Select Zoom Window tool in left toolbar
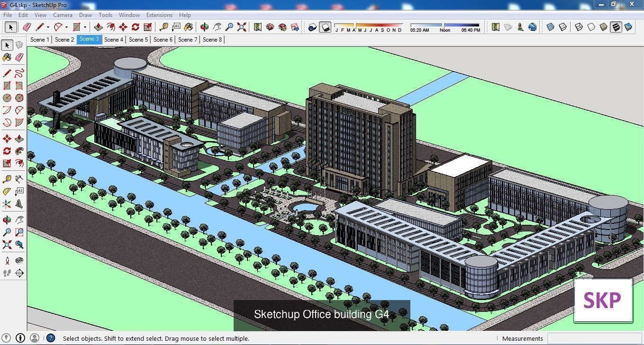This screenshot has width=644, height=345. click(19, 232)
